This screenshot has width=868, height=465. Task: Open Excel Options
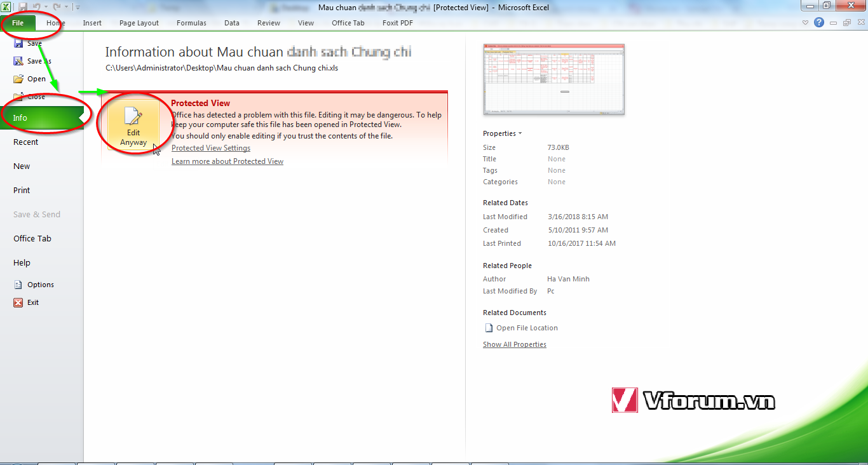pos(34,285)
